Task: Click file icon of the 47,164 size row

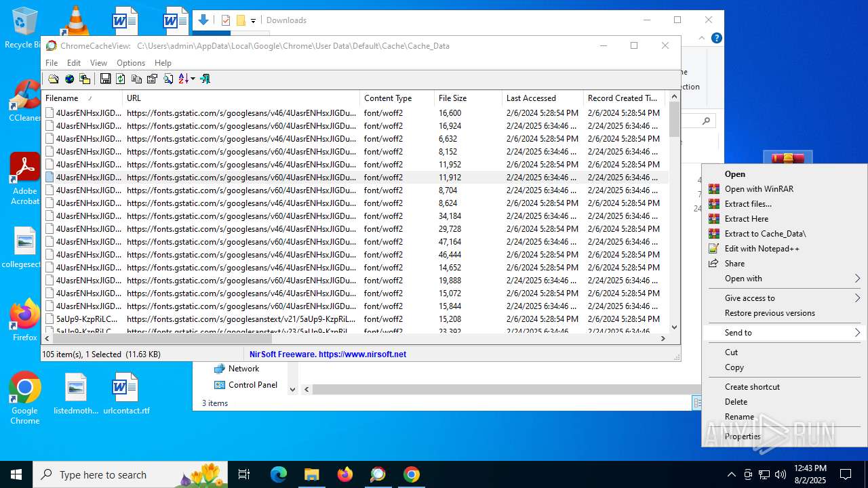Action: coord(50,242)
